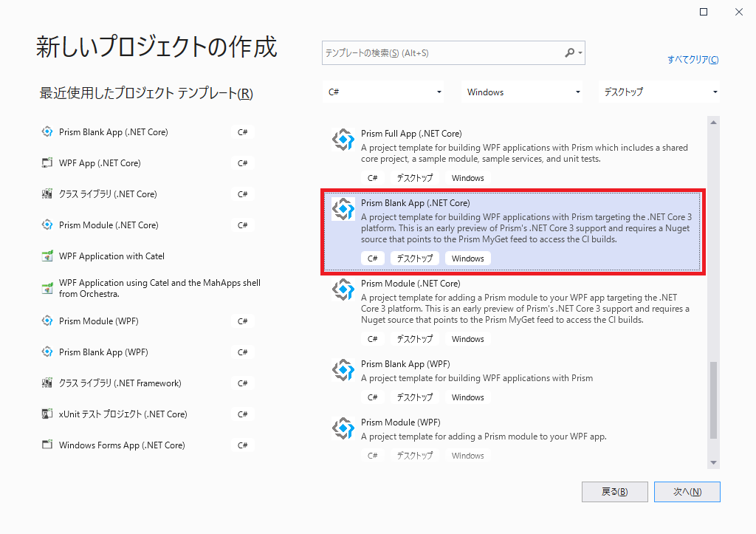Click the Windows tag on Prism Module (.NET Core)

pyautogui.click(x=467, y=339)
